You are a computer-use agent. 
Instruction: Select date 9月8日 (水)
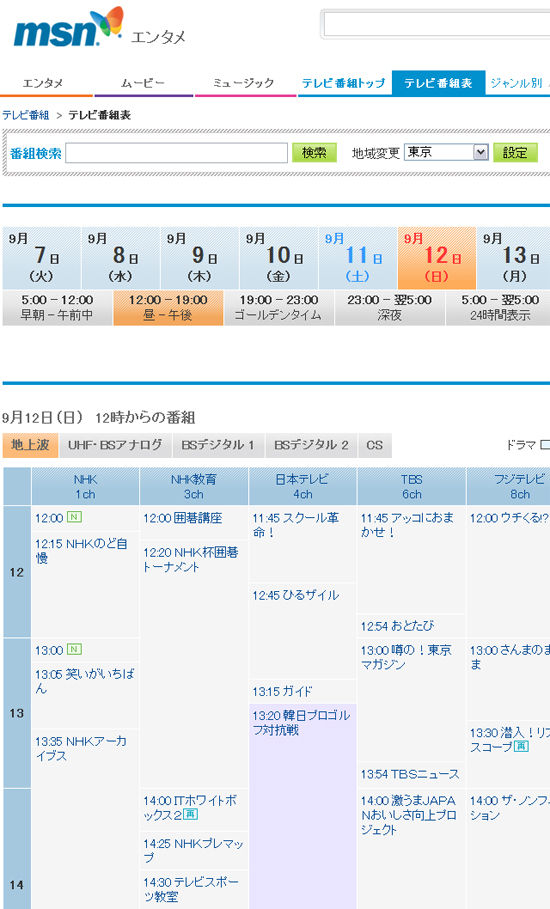(x=121, y=258)
